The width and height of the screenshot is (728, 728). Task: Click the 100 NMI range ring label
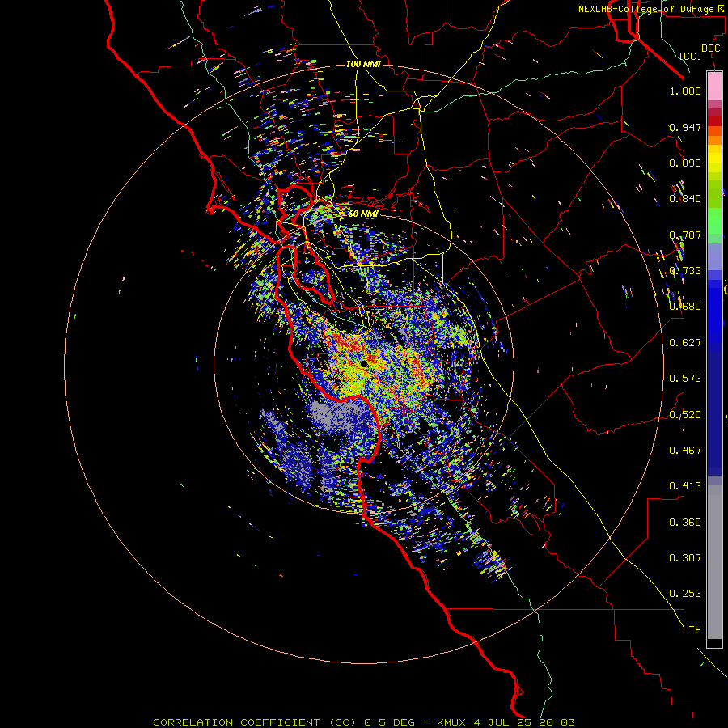click(x=363, y=64)
